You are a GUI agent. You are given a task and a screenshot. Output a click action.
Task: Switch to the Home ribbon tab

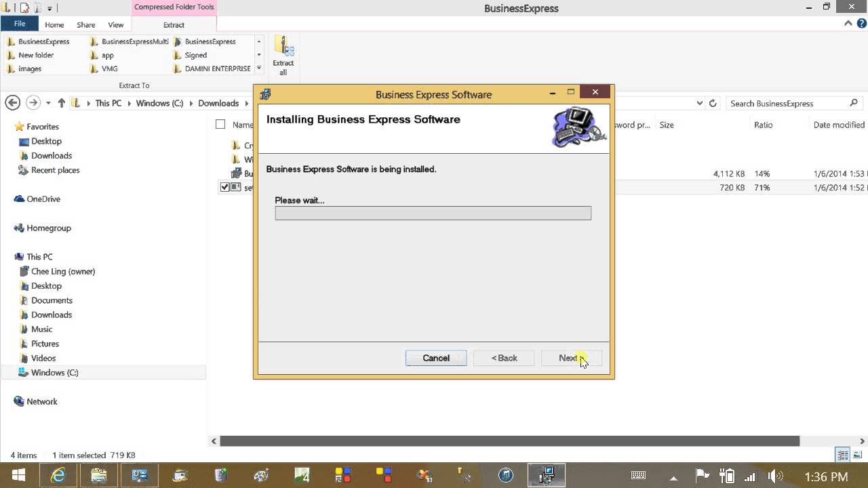click(54, 25)
